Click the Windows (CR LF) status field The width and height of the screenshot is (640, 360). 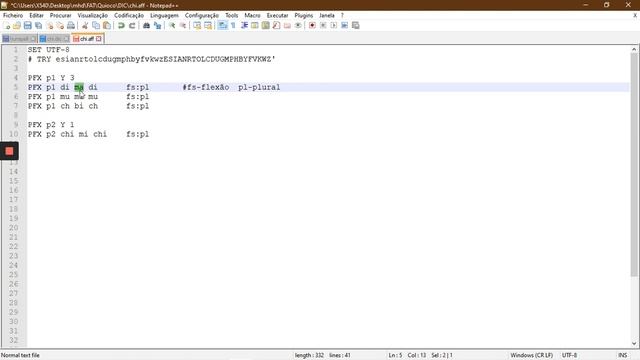click(x=531, y=355)
